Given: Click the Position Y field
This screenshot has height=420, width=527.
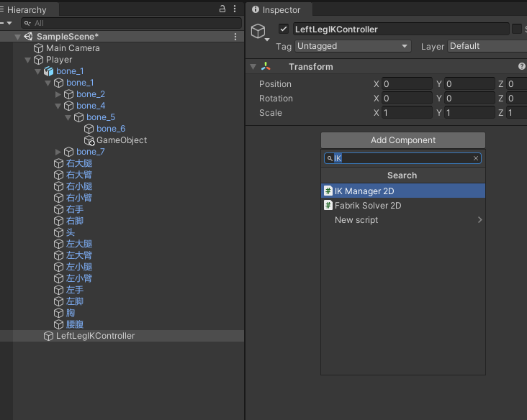Looking at the screenshot, I should click(x=469, y=84).
